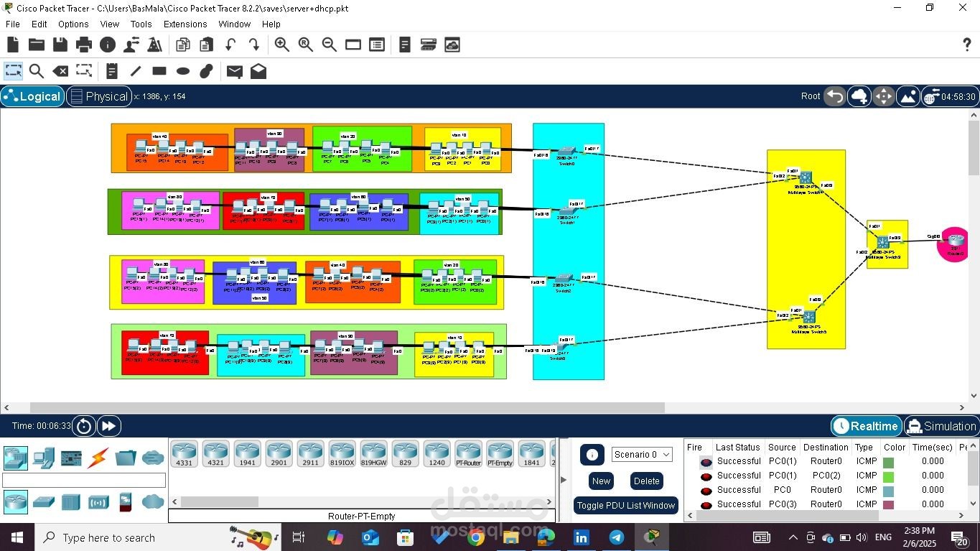Open Telegram from the Windows taskbar
The image size is (980, 551).
(616, 537)
